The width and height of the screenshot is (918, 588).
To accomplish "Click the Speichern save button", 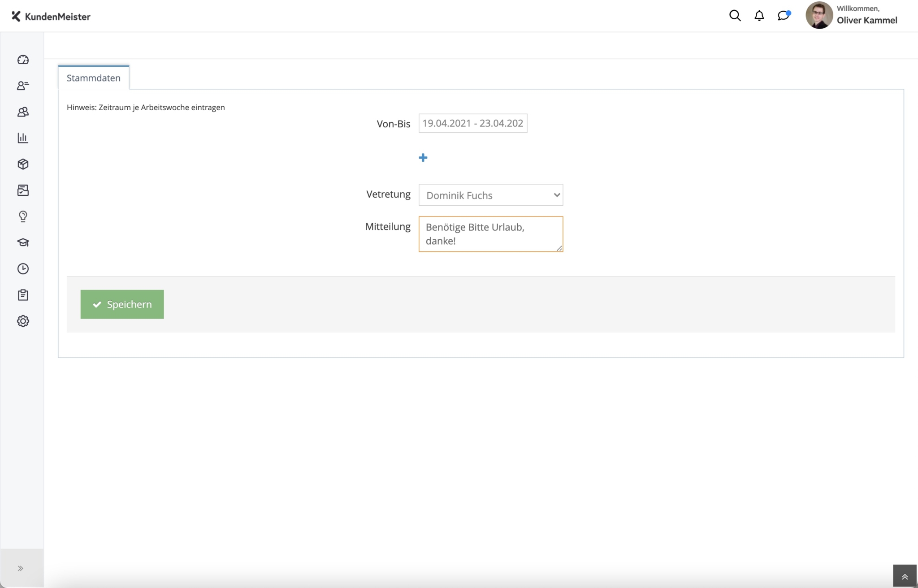I will (x=122, y=304).
